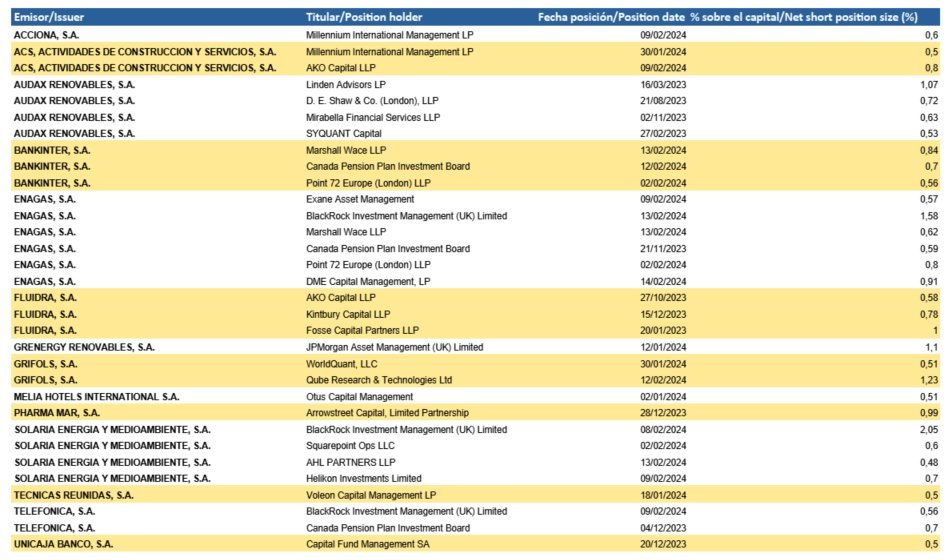The image size is (948, 560).
Task: Select the MELIA HOTELS INTERNATIONAL S.A. cell
Action: click(x=96, y=397)
